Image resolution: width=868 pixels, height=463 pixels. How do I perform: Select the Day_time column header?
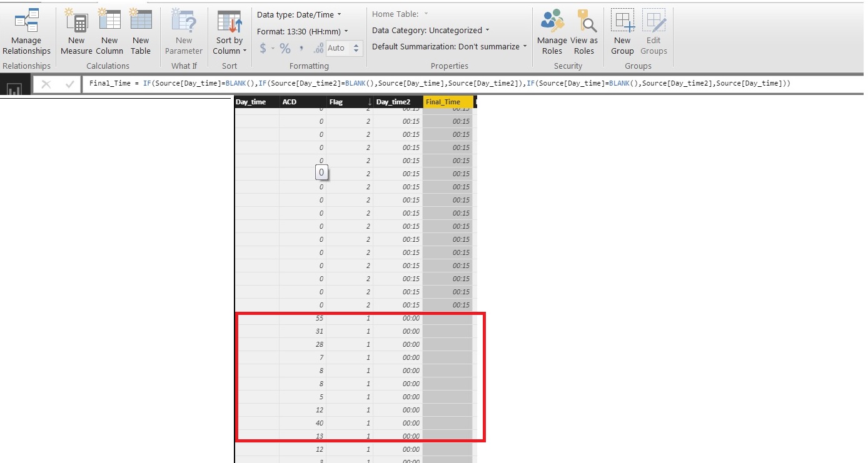[x=256, y=102]
